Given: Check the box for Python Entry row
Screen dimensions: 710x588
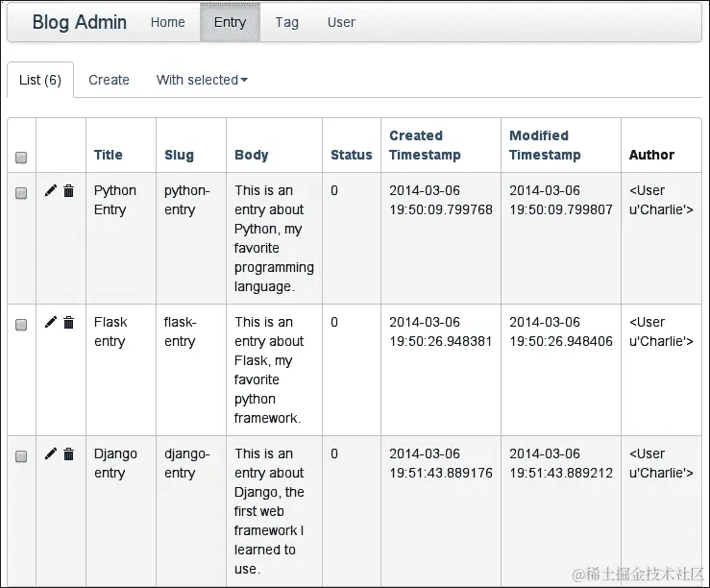Looking at the screenshot, I should [21, 193].
